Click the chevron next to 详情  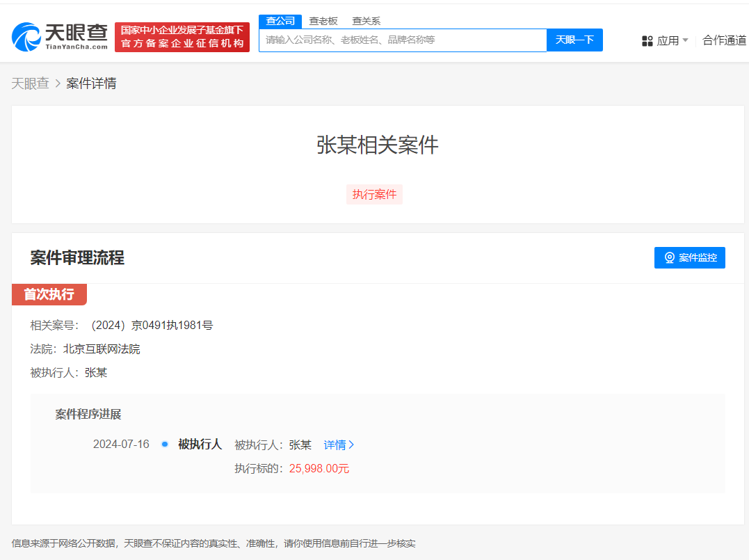(352, 445)
